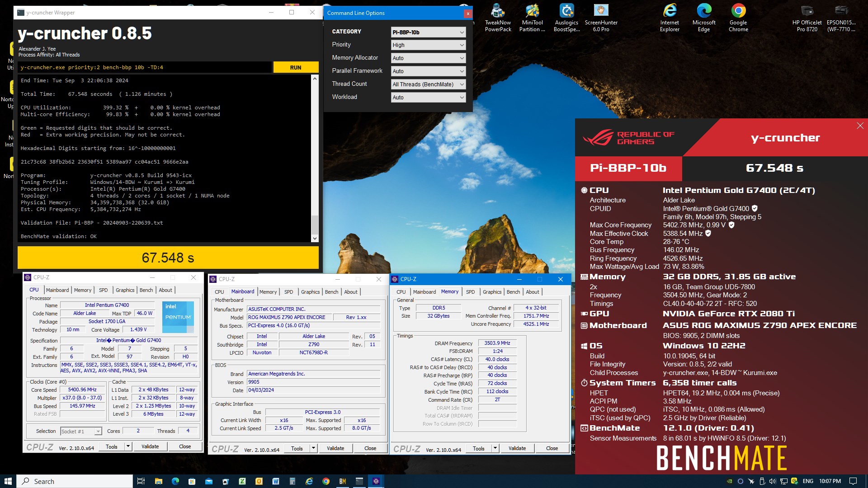Viewport: 868px width, 488px height.
Task: Click Validate in the Mainboard CPU-Z window
Action: (335, 448)
